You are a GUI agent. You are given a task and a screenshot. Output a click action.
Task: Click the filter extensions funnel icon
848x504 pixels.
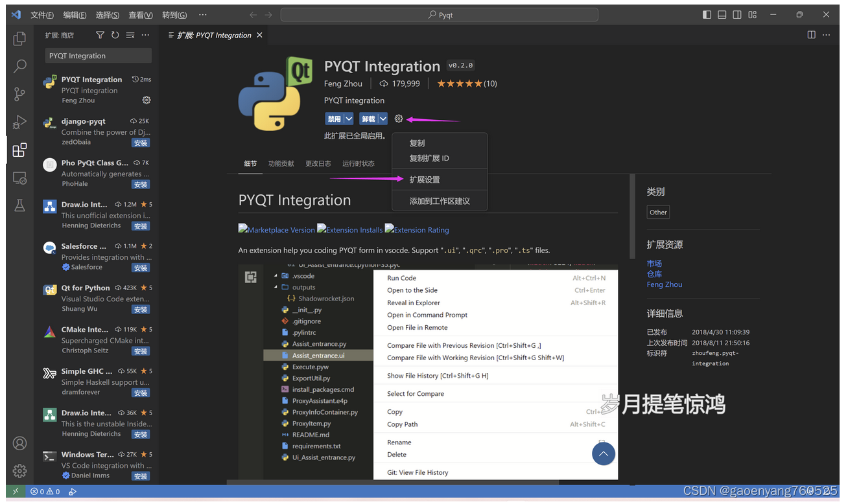point(100,35)
